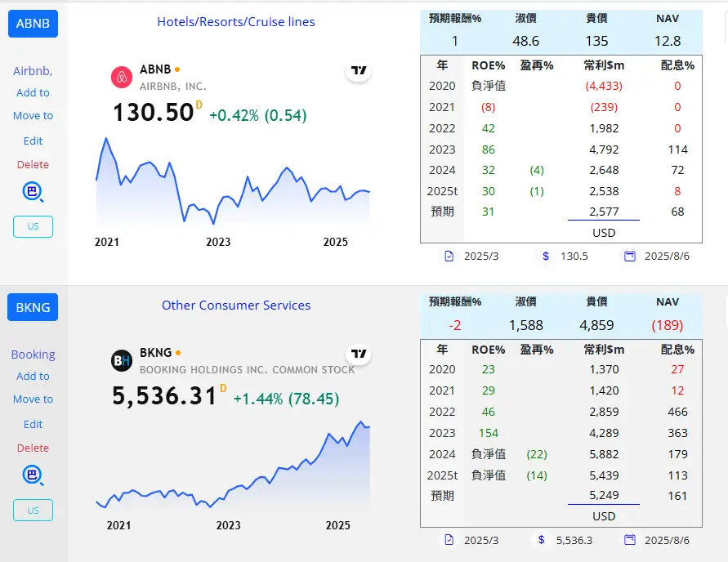Click the Airbnb logo icon
This screenshot has width=728, height=562.
click(122, 77)
